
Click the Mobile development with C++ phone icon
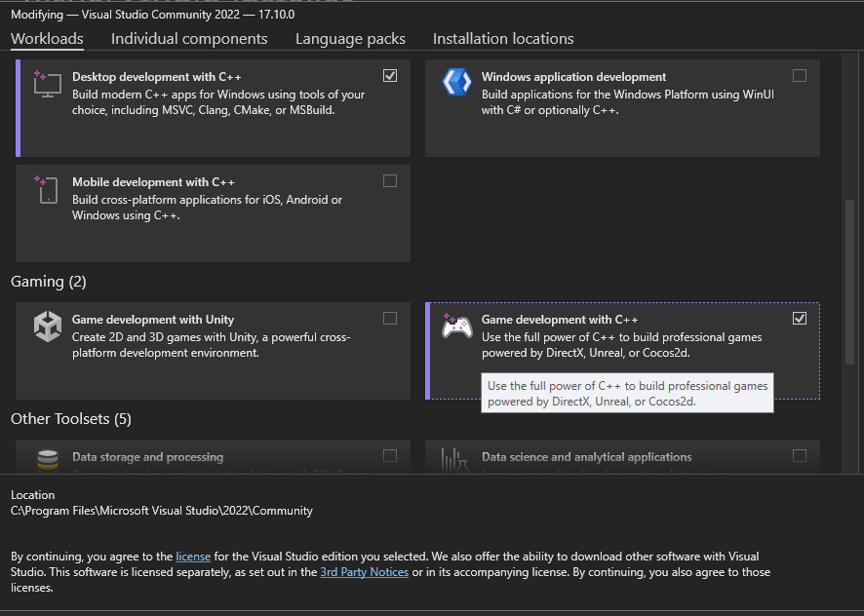tap(47, 189)
